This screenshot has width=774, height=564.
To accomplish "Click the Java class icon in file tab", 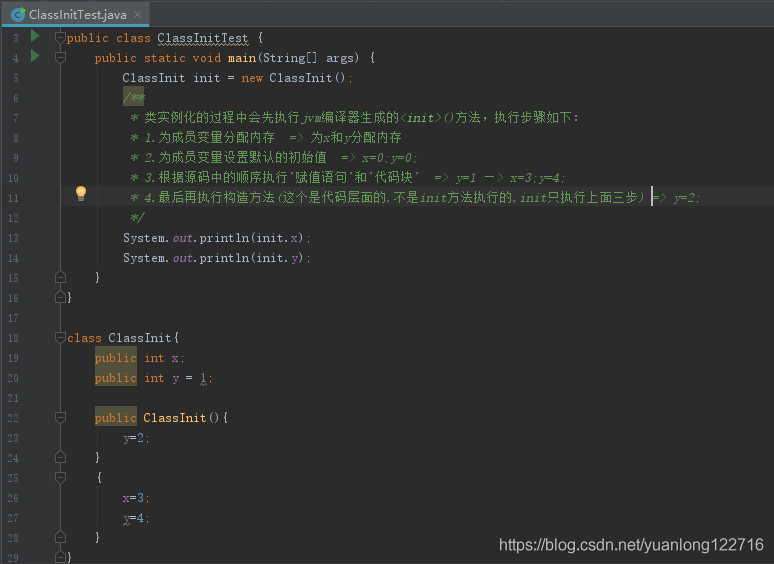I will [x=18, y=15].
